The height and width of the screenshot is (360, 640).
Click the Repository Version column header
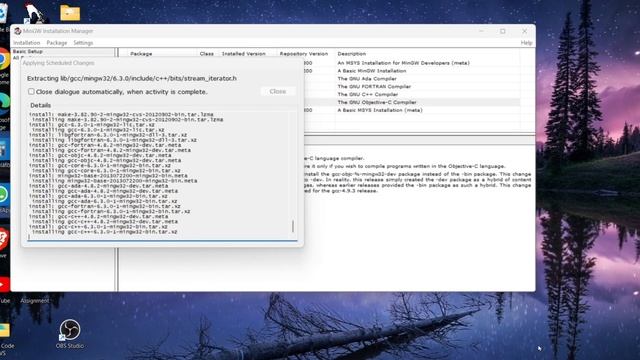(304, 54)
